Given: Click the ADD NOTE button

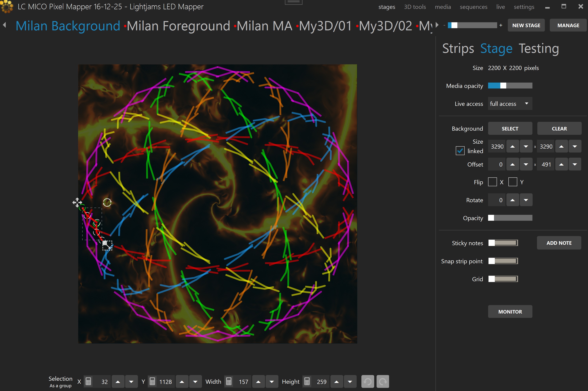Looking at the screenshot, I should point(559,243).
